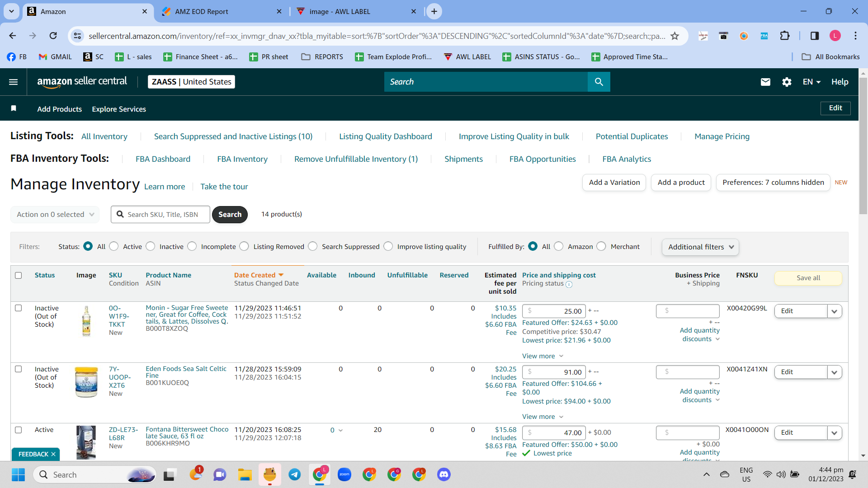
Task: Click the Add a product button
Action: pos(681,182)
